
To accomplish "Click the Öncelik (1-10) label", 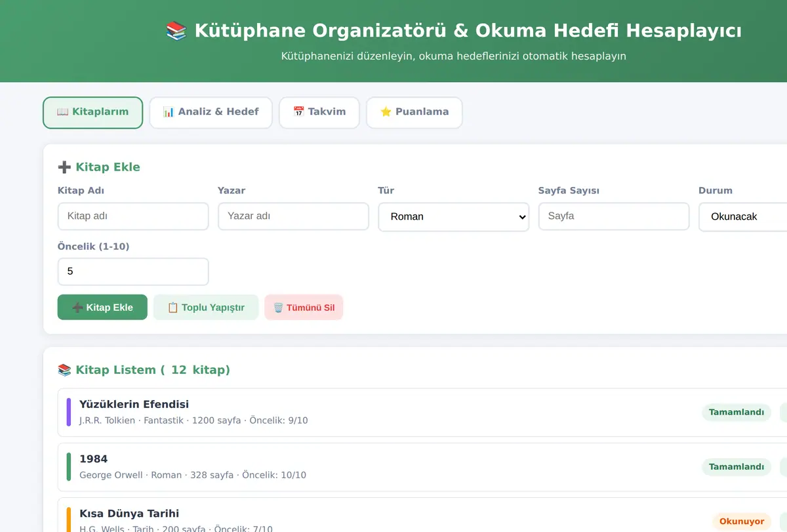I will pos(94,247).
